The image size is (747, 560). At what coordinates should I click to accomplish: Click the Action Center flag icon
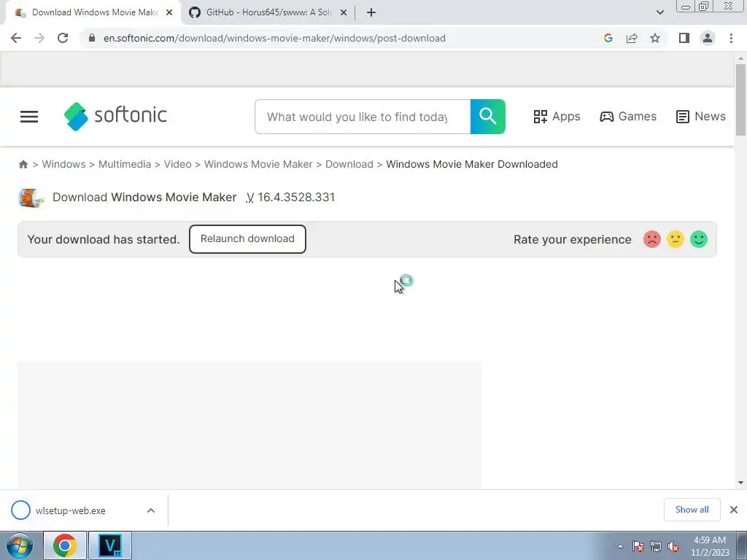pyautogui.click(x=638, y=546)
